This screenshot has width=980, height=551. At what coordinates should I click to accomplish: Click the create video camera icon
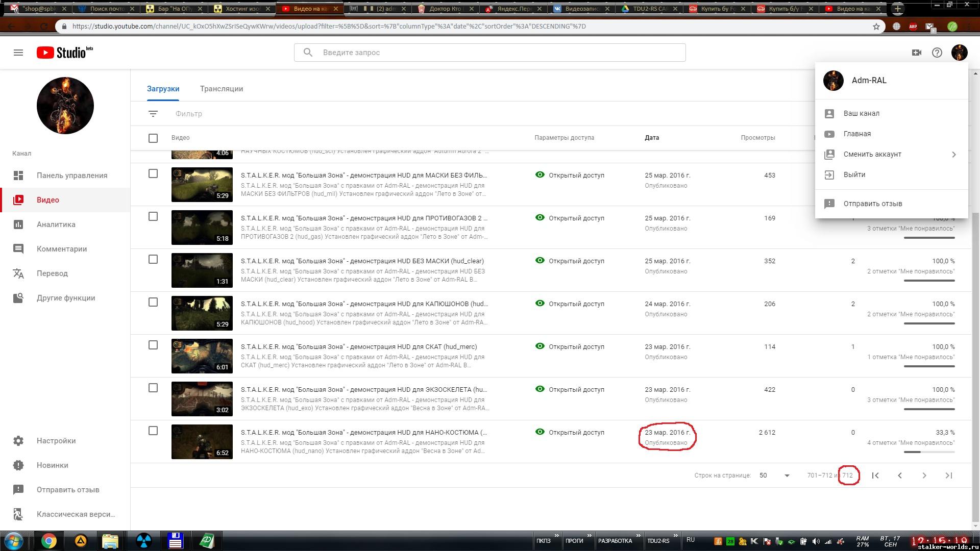(917, 53)
